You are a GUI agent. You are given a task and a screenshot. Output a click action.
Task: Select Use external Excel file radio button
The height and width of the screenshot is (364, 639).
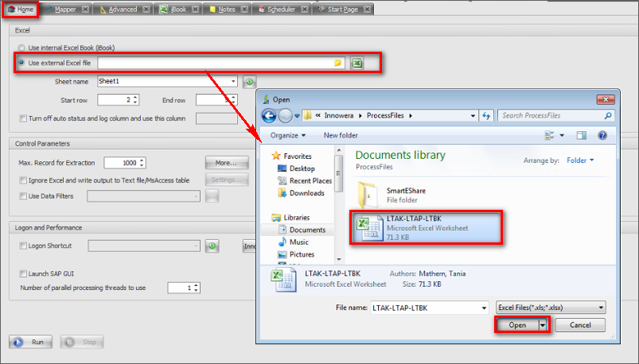point(21,63)
